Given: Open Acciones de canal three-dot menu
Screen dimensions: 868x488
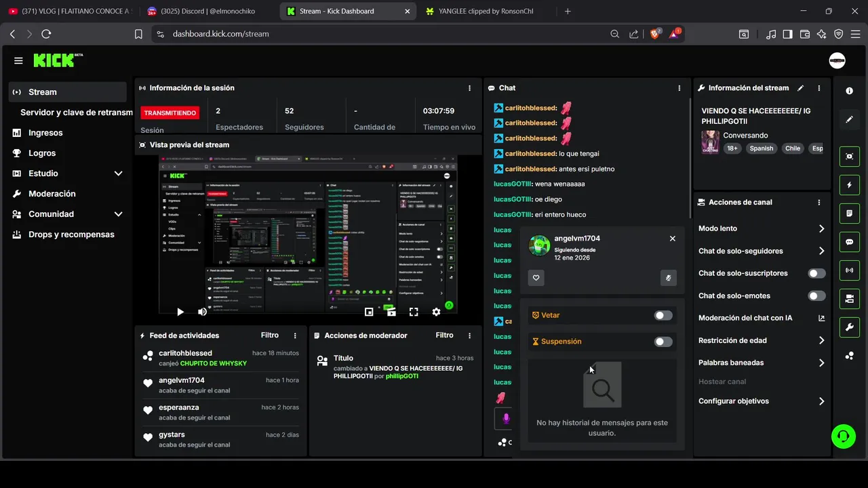Looking at the screenshot, I should 819,202.
